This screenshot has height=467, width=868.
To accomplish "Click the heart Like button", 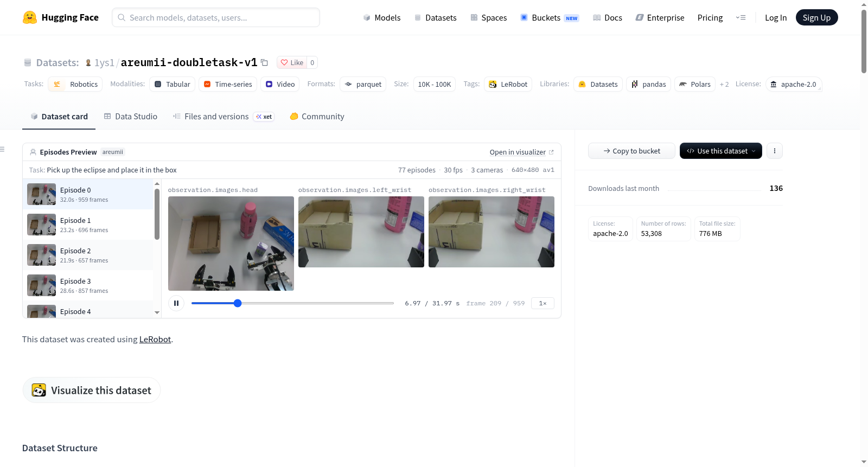I will click(292, 62).
